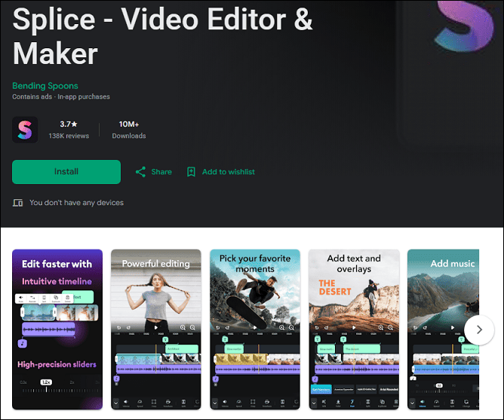Click the devices icon beside no-devices message
The width and height of the screenshot is (504, 420).
pos(18,203)
